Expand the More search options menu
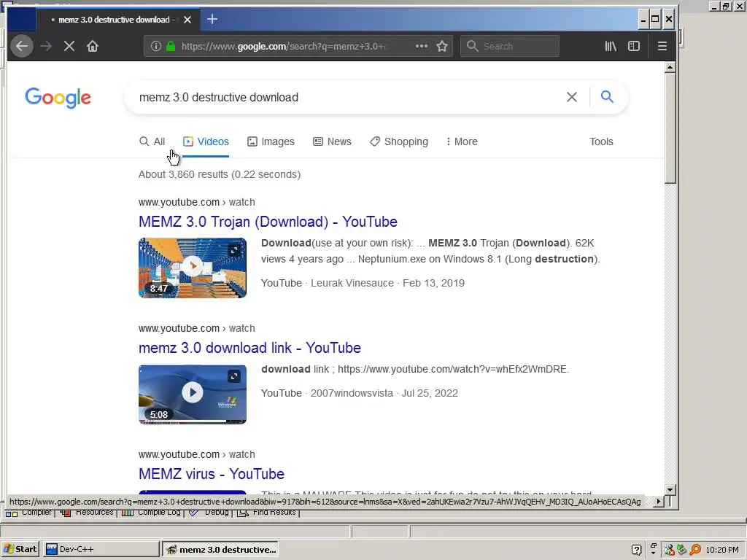This screenshot has height=560, width=747. pyautogui.click(x=462, y=141)
